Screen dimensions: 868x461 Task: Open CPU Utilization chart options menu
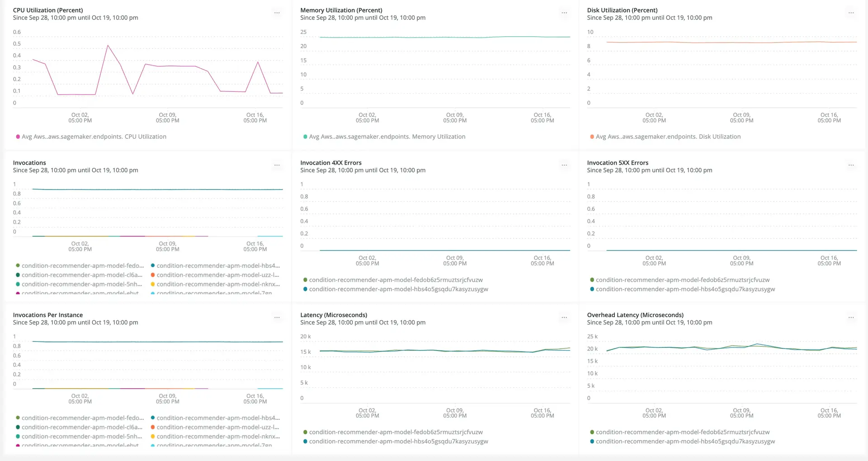[277, 13]
